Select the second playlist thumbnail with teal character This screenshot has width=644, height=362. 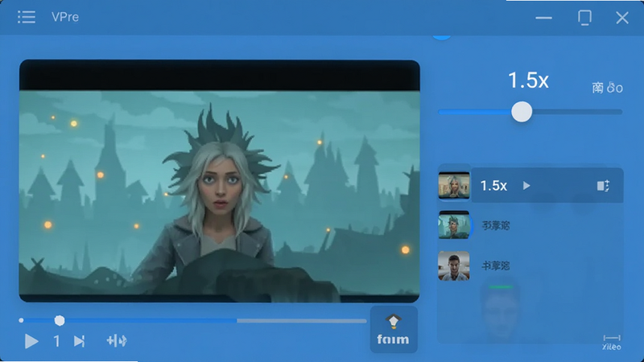pos(454,225)
